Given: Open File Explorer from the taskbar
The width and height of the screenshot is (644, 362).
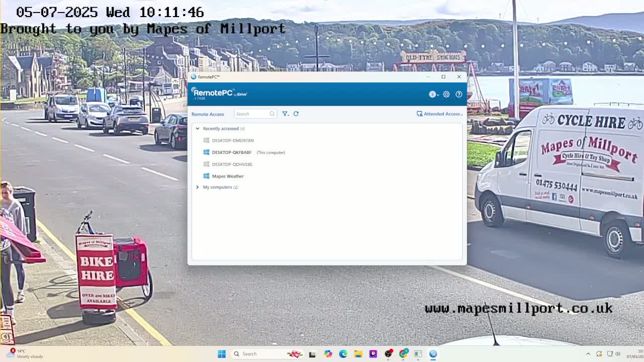Looking at the screenshot, I should click(x=358, y=354).
